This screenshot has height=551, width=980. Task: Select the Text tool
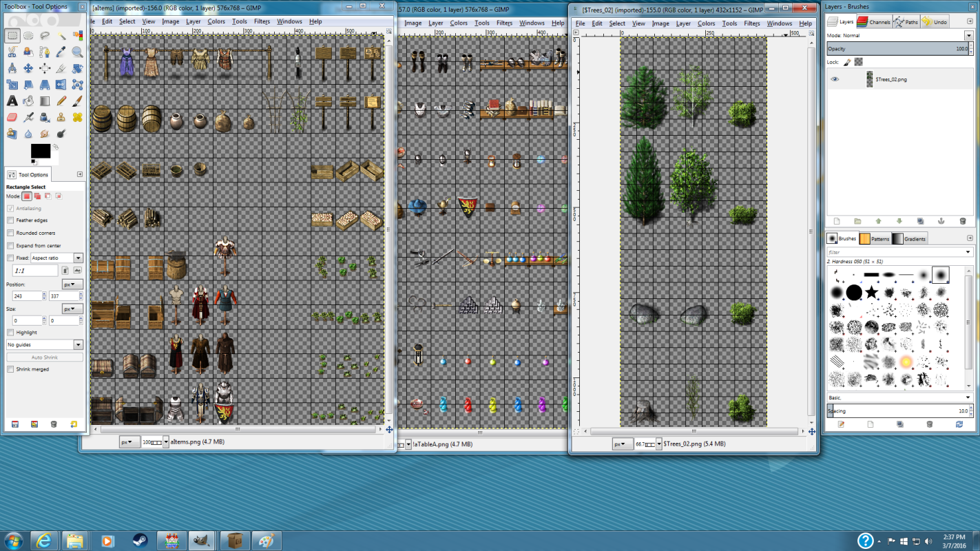(12, 101)
